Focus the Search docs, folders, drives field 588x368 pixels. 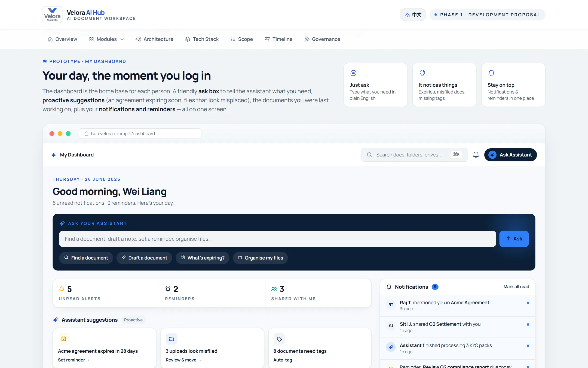(x=414, y=155)
